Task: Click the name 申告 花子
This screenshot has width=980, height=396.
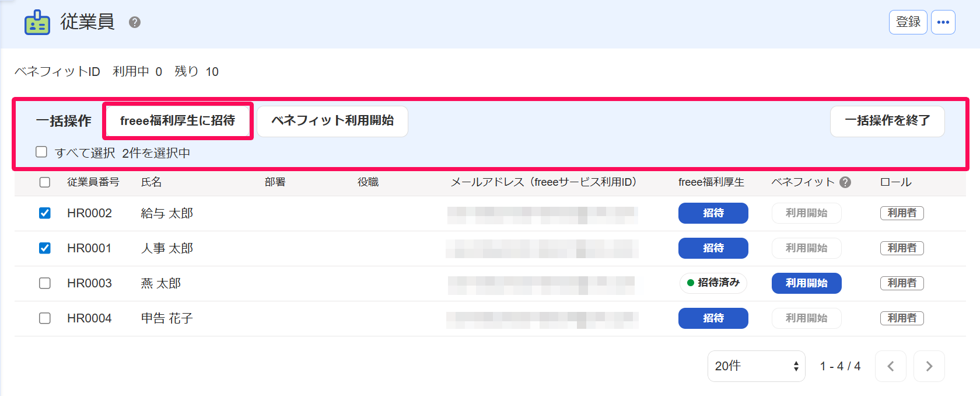Action: (167, 318)
